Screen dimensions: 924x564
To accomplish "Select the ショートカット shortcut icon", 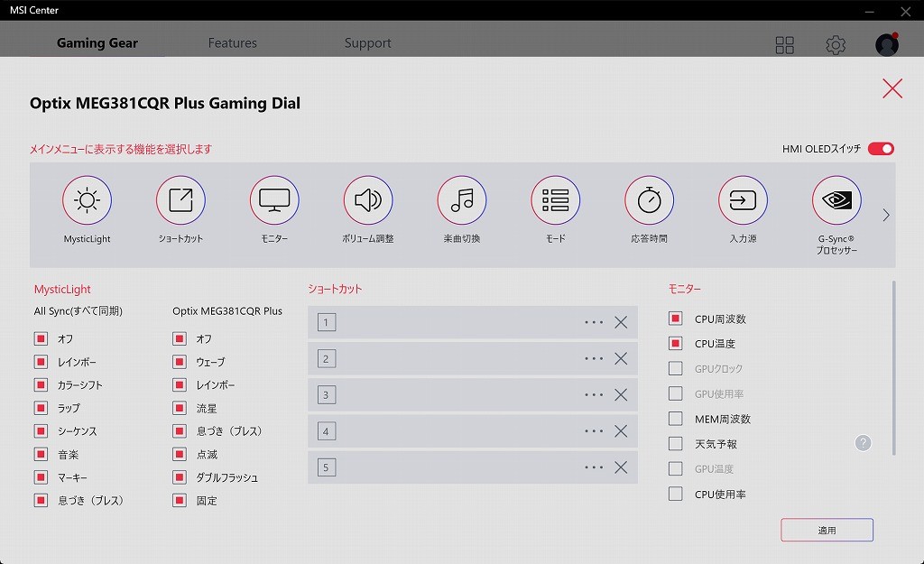I will tap(180, 200).
